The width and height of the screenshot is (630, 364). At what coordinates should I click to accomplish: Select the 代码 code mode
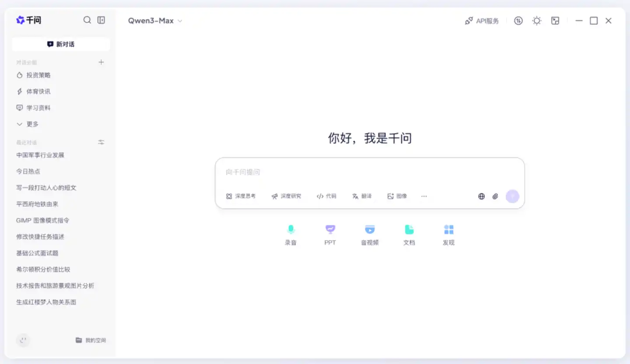click(326, 196)
